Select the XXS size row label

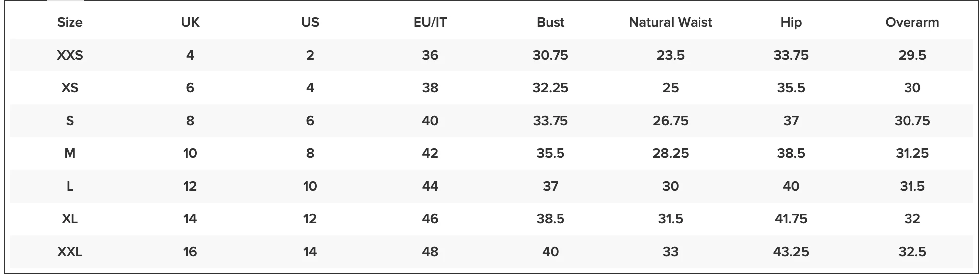(x=70, y=55)
